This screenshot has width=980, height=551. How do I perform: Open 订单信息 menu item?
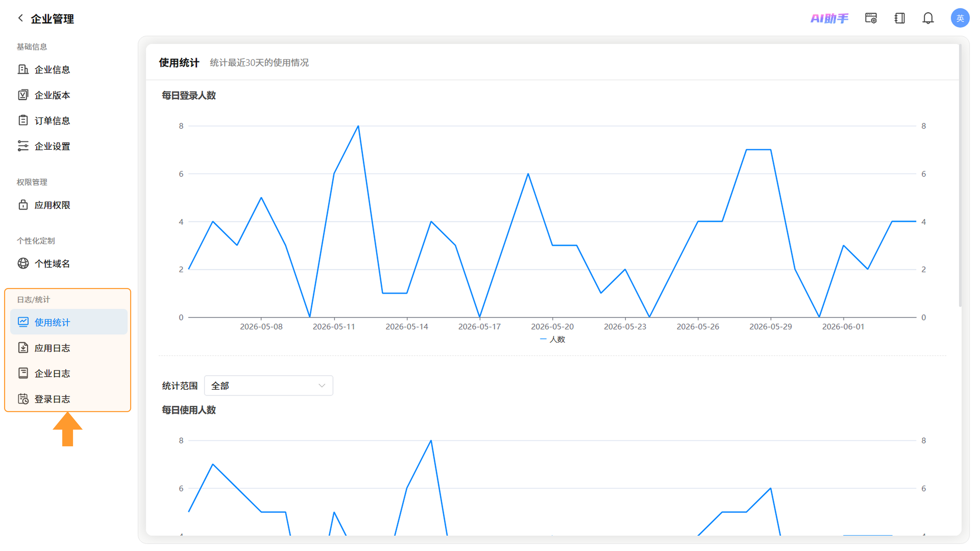pos(69,120)
